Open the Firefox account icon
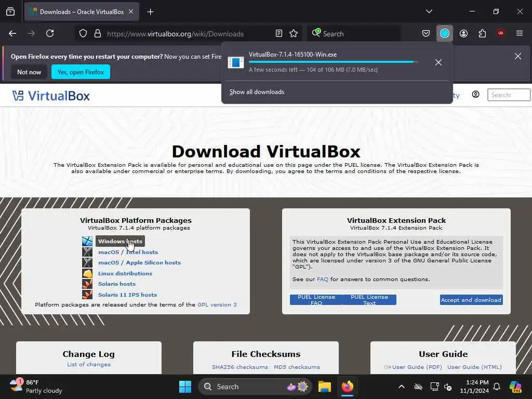The width and height of the screenshot is (532, 399). coord(463,33)
